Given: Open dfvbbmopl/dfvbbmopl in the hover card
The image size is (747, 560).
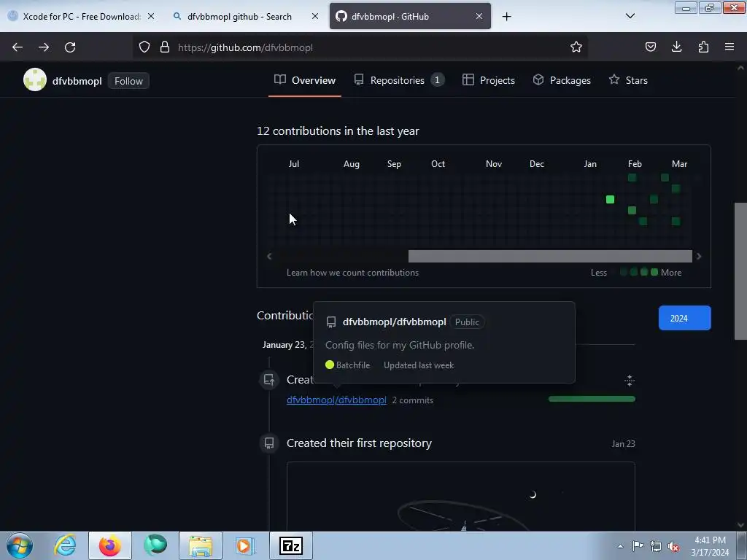Looking at the screenshot, I should pos(395,322).
